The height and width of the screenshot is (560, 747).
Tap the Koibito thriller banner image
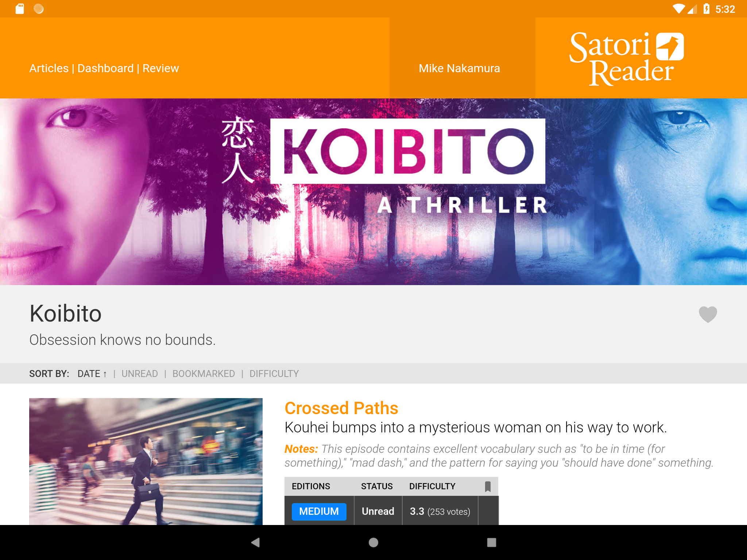tap(373, 192)
